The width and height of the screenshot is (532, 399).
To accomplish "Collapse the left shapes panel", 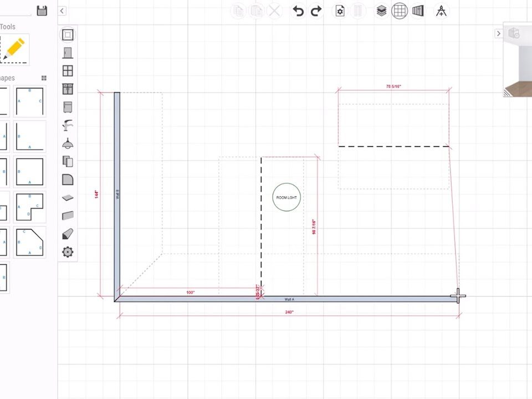I will (x=62, y=11).
